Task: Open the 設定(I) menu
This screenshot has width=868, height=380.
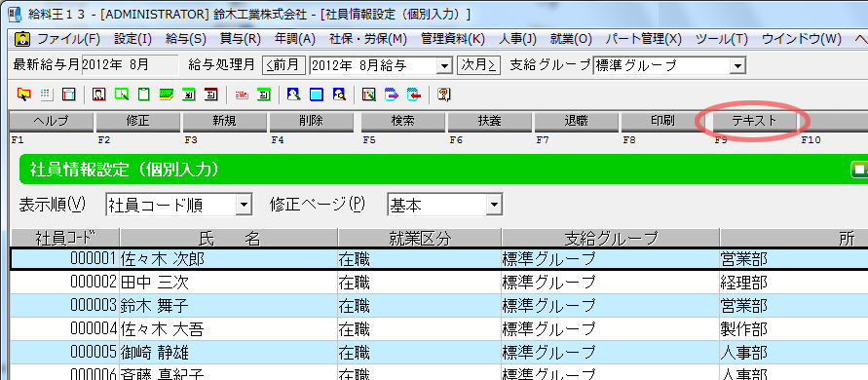Action: tap(132, 39)
